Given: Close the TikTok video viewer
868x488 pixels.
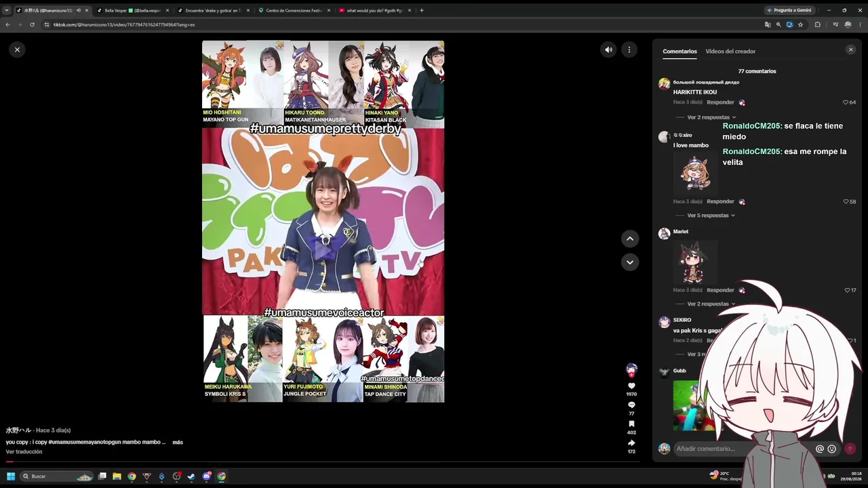Looking at the screenshot, I should 17,49.
